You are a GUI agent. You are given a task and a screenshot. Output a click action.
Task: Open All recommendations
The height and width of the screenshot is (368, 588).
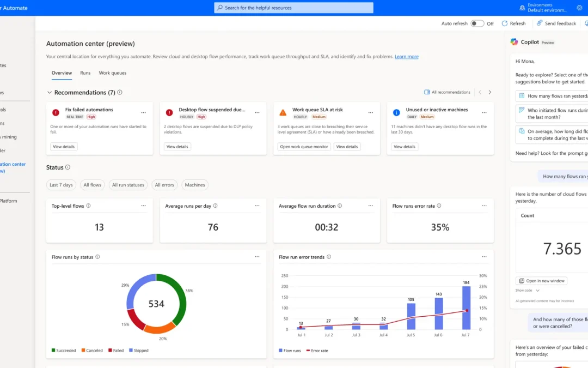tap(447, 92)
